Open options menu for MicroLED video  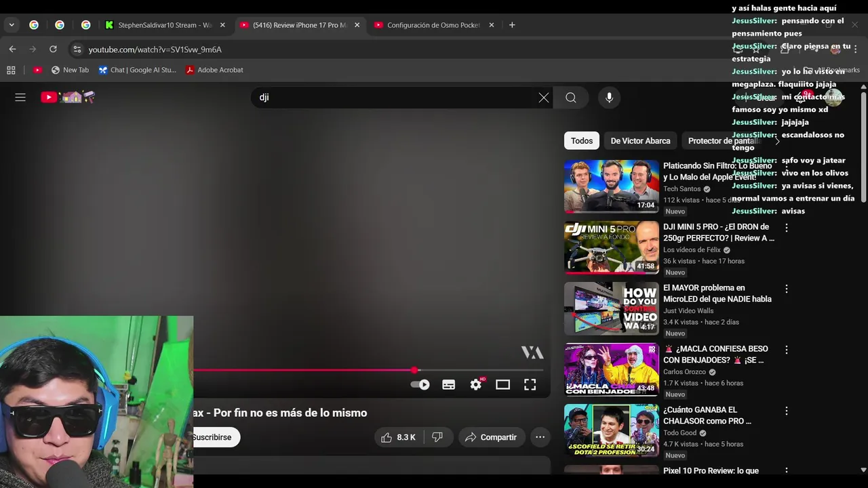click(x=787, y=289)
